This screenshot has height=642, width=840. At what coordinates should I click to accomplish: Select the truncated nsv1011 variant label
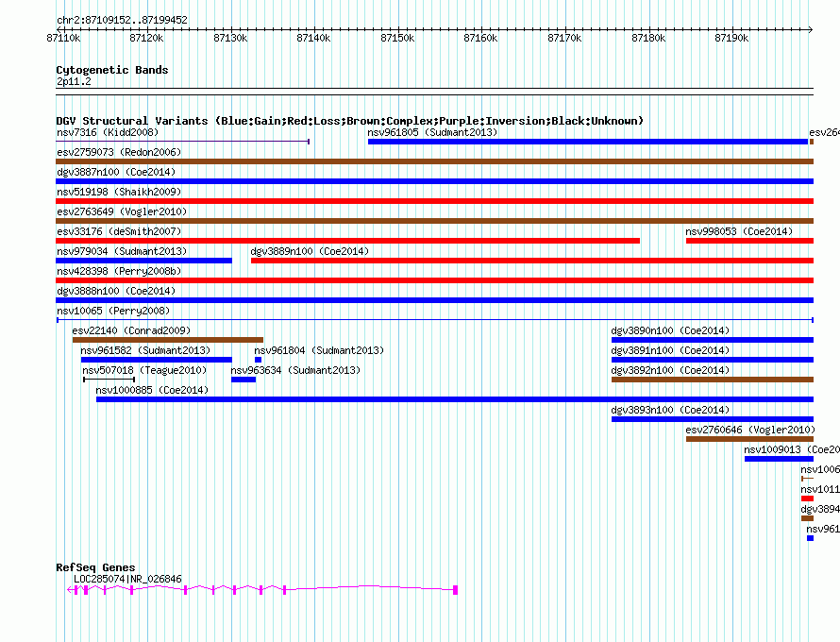click(820, 489)
